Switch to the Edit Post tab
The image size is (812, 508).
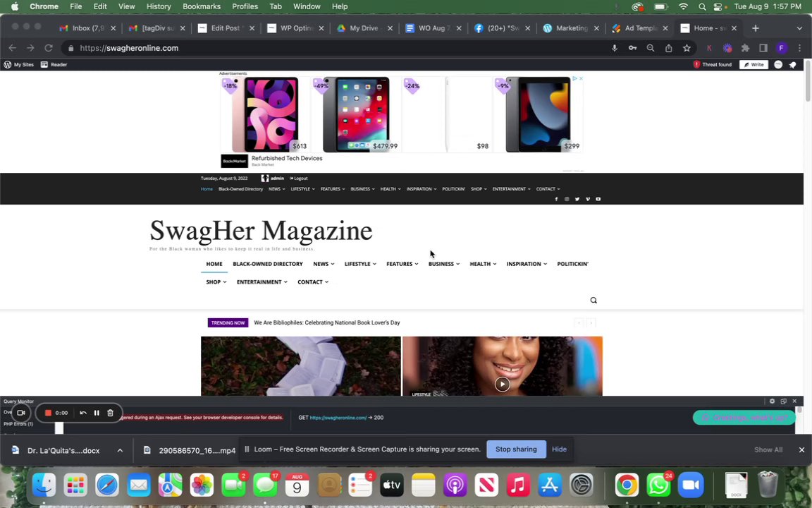[226, 28]
